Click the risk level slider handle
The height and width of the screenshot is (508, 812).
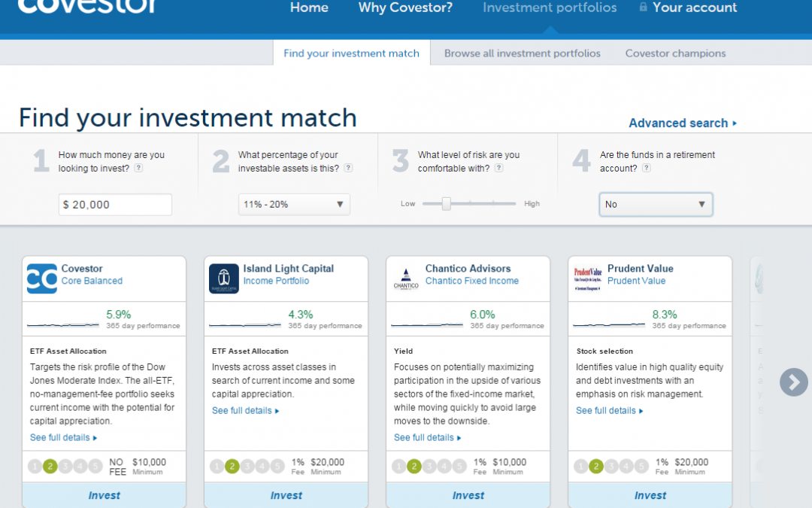tap(446, 204)
